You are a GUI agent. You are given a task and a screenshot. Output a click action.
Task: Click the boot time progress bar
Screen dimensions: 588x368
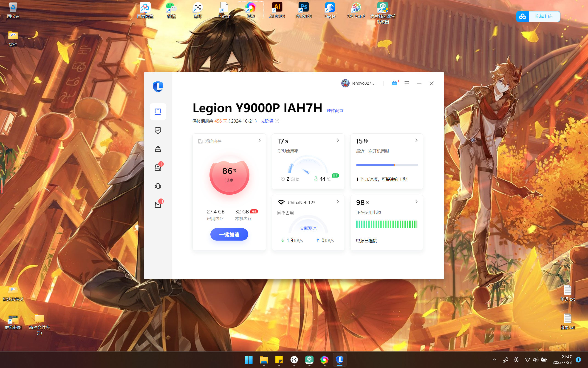click(387, 165)
